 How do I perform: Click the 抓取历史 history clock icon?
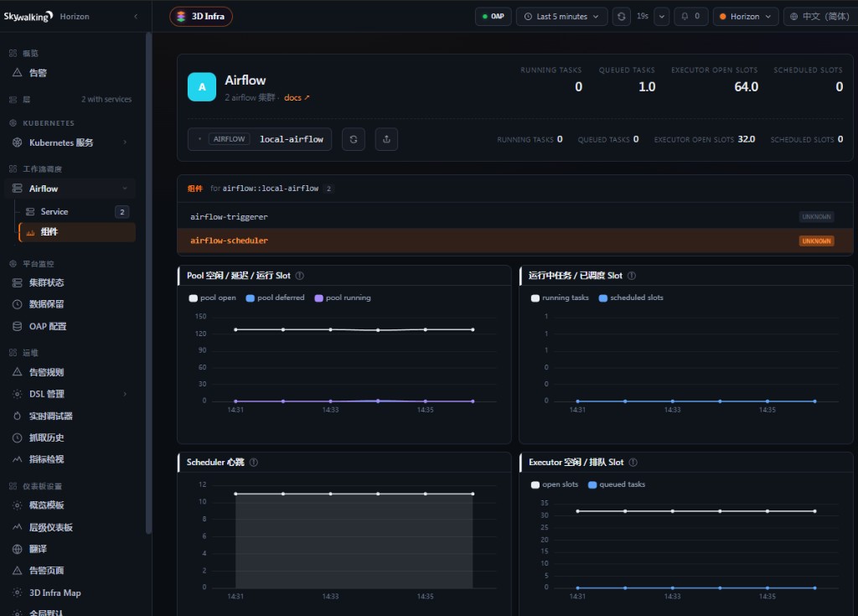tap(18, 437)
